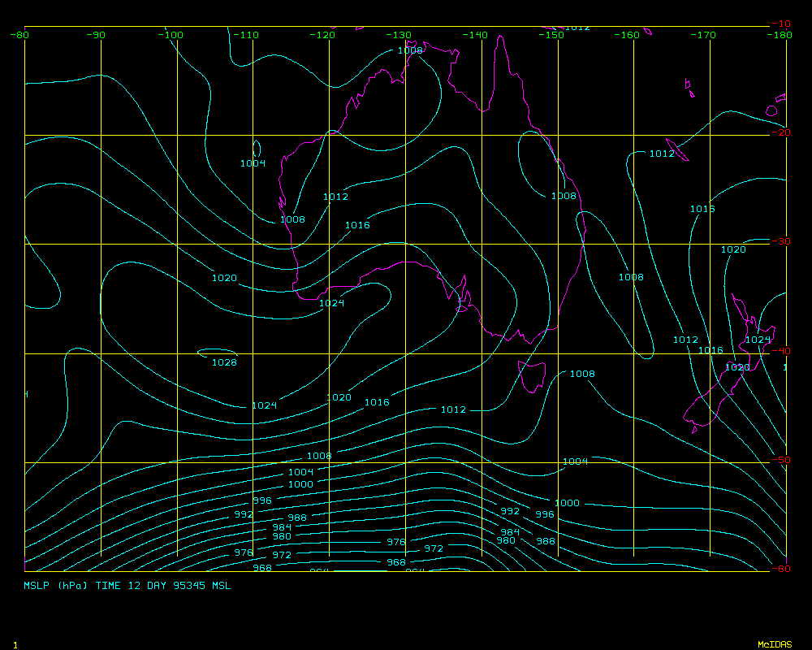This screenshot has width=812, height=650.
Task: Click the Tasmania island outline
Action: (x=532, y=377)
